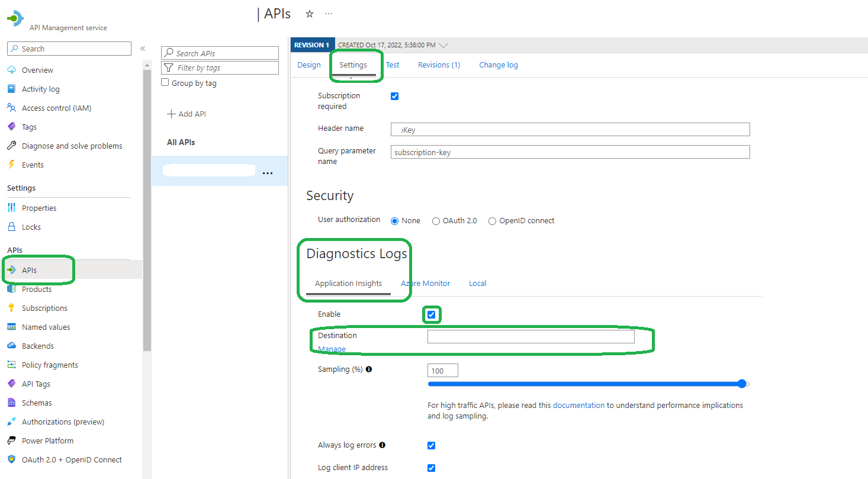Select None for User authorization
Screen dimensions: 868x479
click(x=394, y=221)
